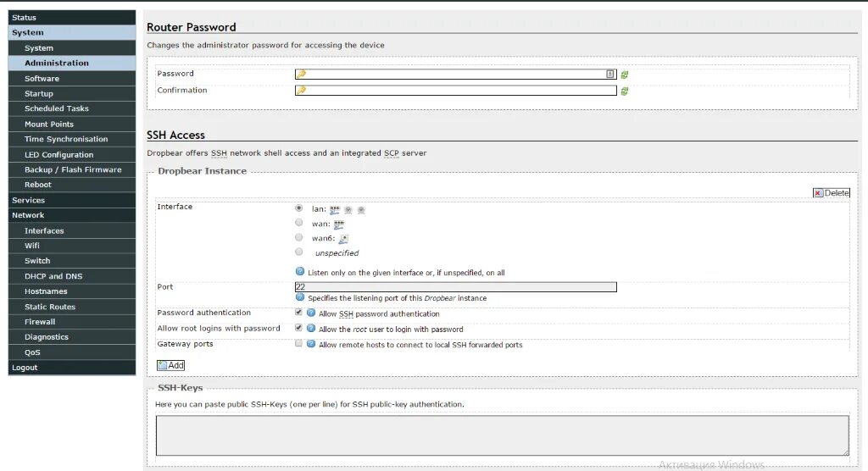The height and width of the screenshot is (471, 868).
Task: Disable SSH password authentication checkbox
Action: 298,312
